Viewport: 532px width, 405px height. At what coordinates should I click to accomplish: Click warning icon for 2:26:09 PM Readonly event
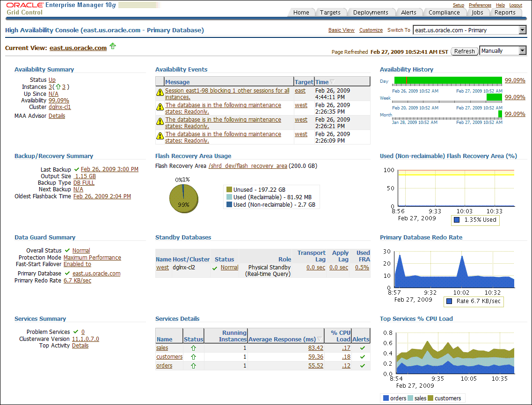click(x=160, y=136)
